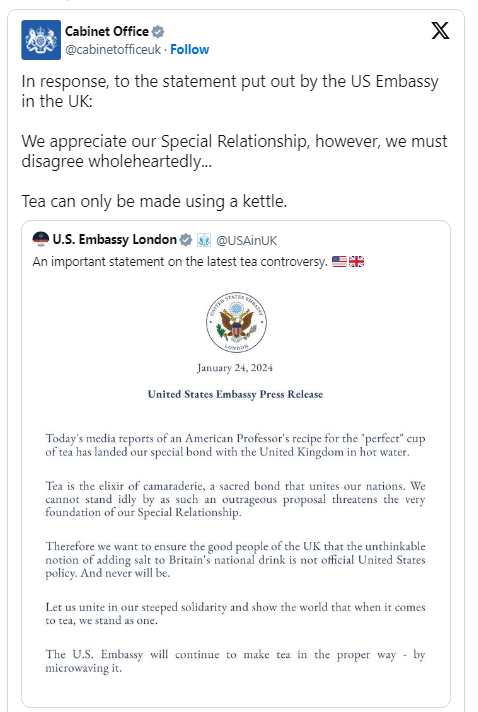Open the Cabinet Office display name
The width and height of the screenshot is (478, 712).
[107, 31]
